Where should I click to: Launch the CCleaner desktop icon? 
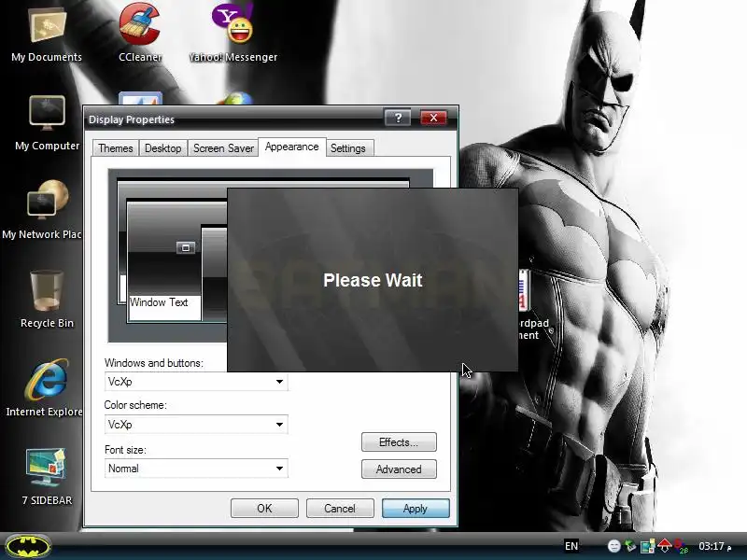tap(139, 34)
